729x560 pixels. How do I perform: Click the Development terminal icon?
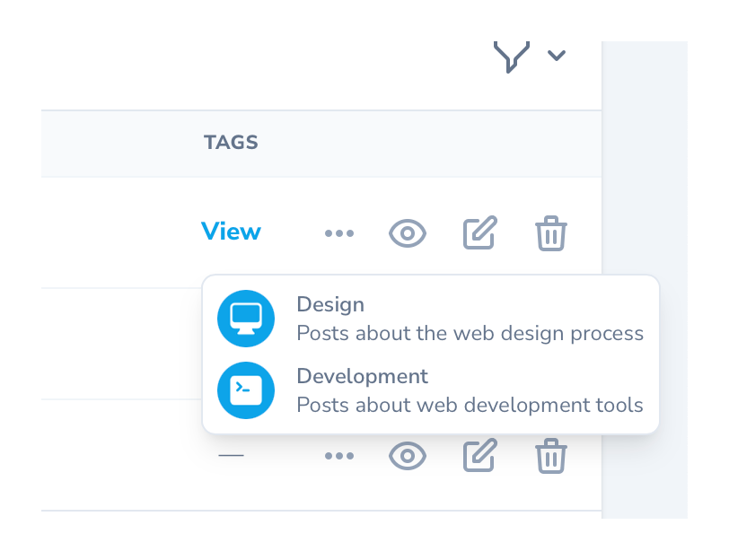[246, 390]
